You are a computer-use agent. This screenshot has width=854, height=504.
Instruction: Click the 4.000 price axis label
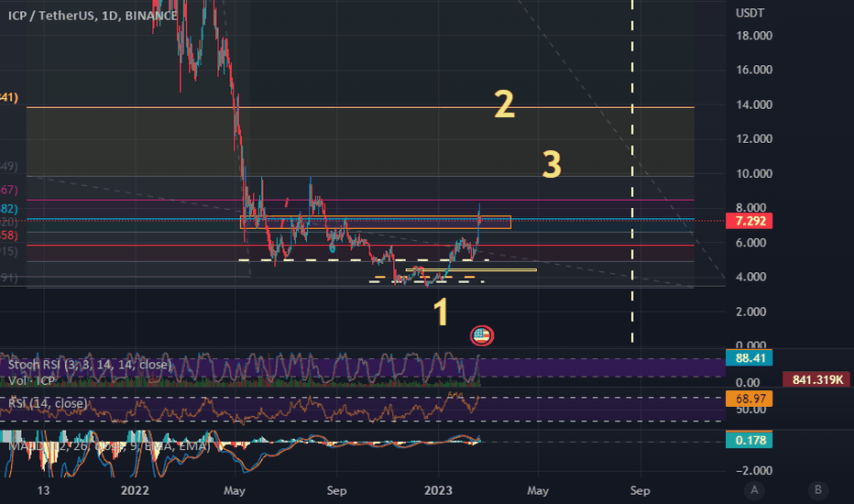tap(751, 277)
